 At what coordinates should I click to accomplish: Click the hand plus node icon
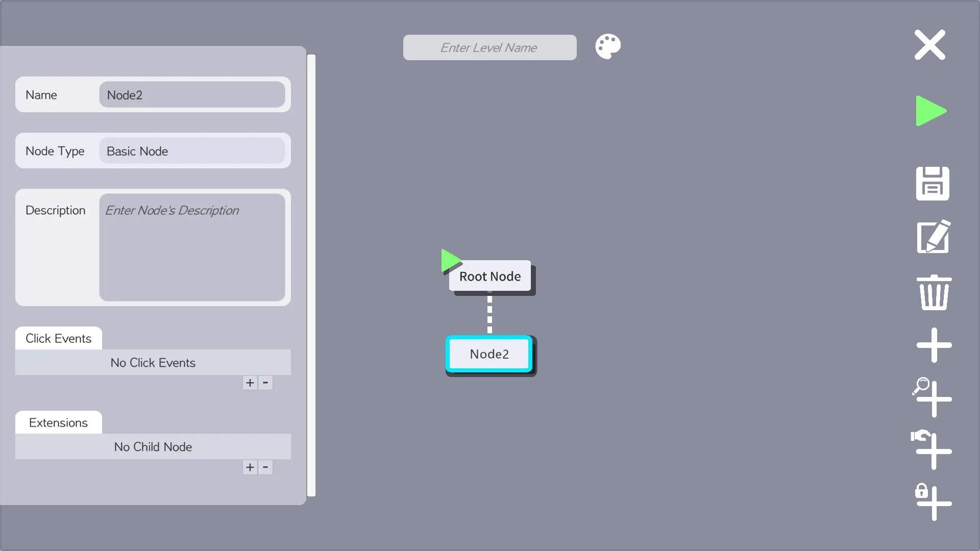point(933,450)
